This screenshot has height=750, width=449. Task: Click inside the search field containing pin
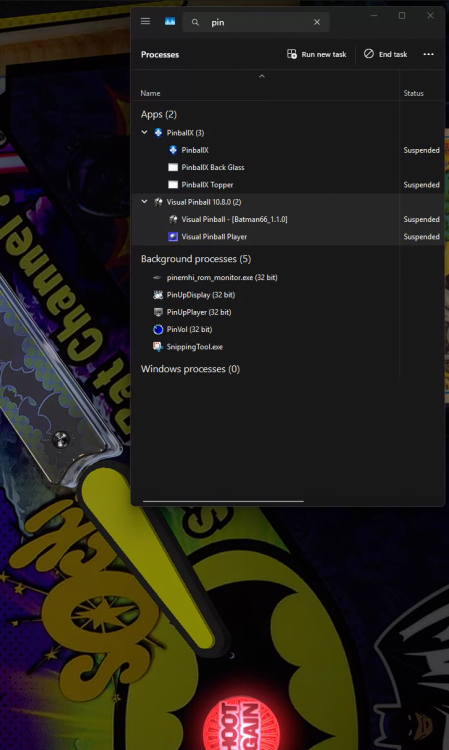tap(256, 22)
